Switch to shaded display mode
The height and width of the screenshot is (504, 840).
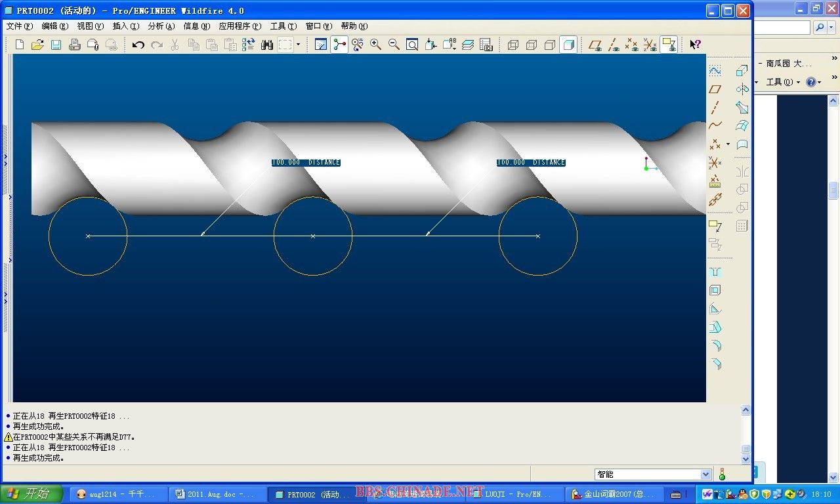[569, 45]
